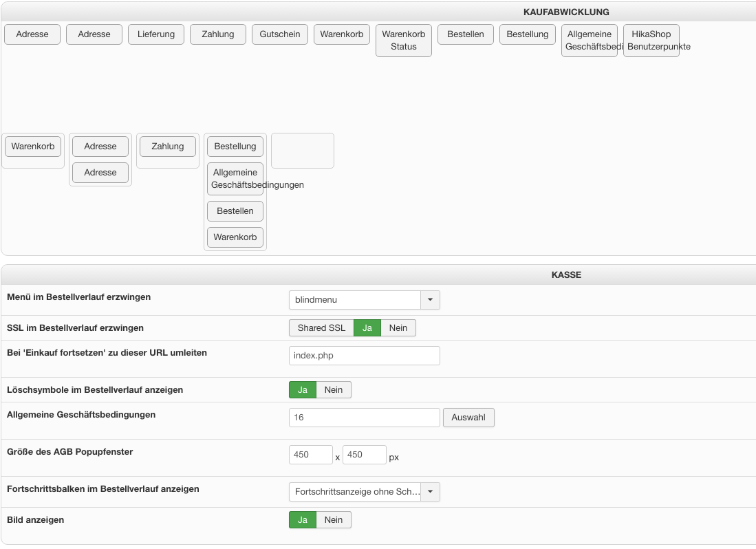Click the Allgemeine Geschäftsbedingungen ID field

click(x=364, y=418)
